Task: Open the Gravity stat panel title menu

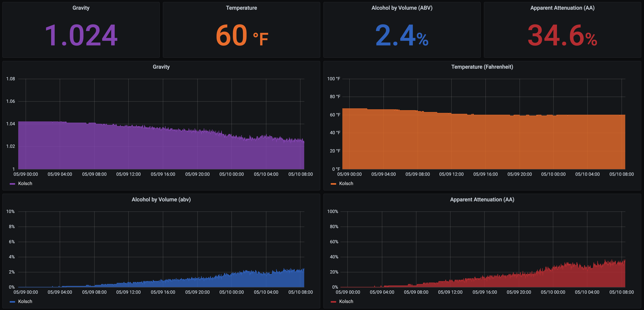Action: [81, 8]
